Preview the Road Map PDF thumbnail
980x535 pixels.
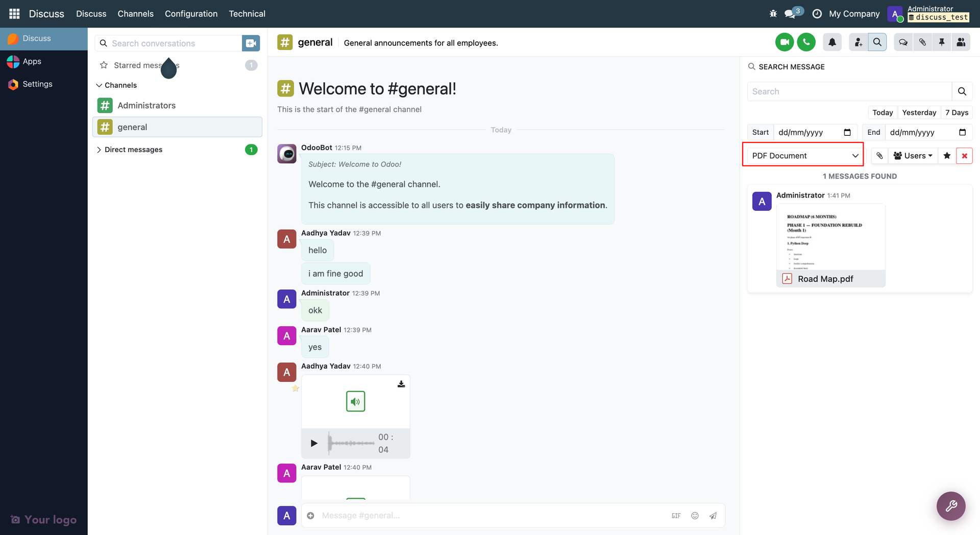(x=831, y=237)
